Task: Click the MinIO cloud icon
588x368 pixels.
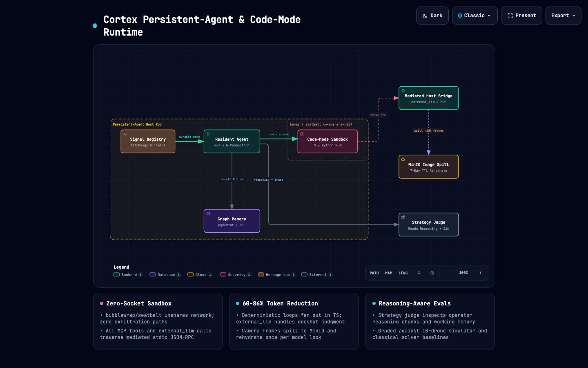Action: (x=403, y=159)
